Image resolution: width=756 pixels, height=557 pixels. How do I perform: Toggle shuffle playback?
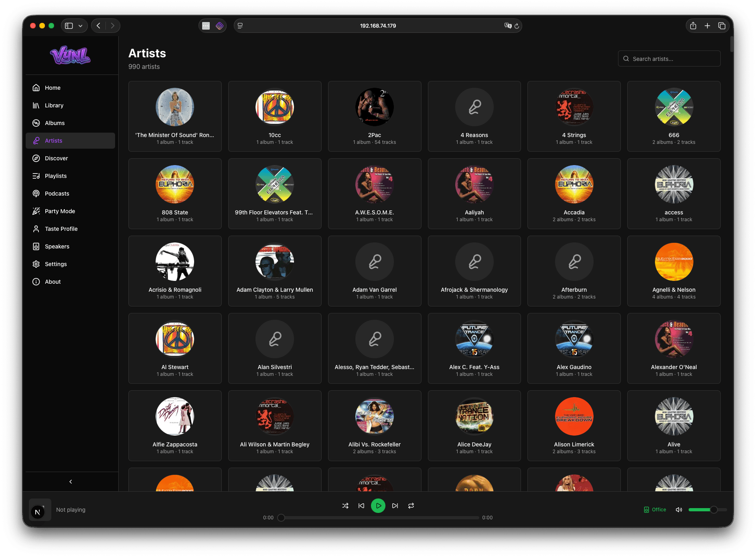click(345, 506)
